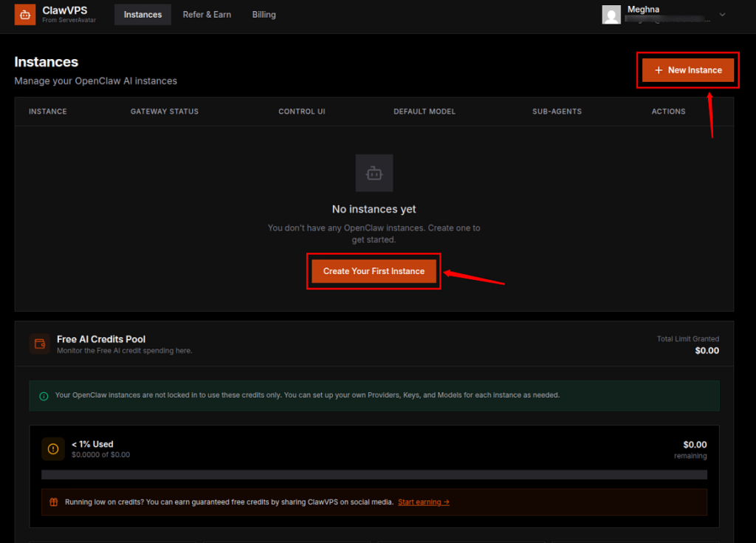This screenshot has height=543, width=756.
Task: Click the green info icon in notice banner
Action: 45,395
